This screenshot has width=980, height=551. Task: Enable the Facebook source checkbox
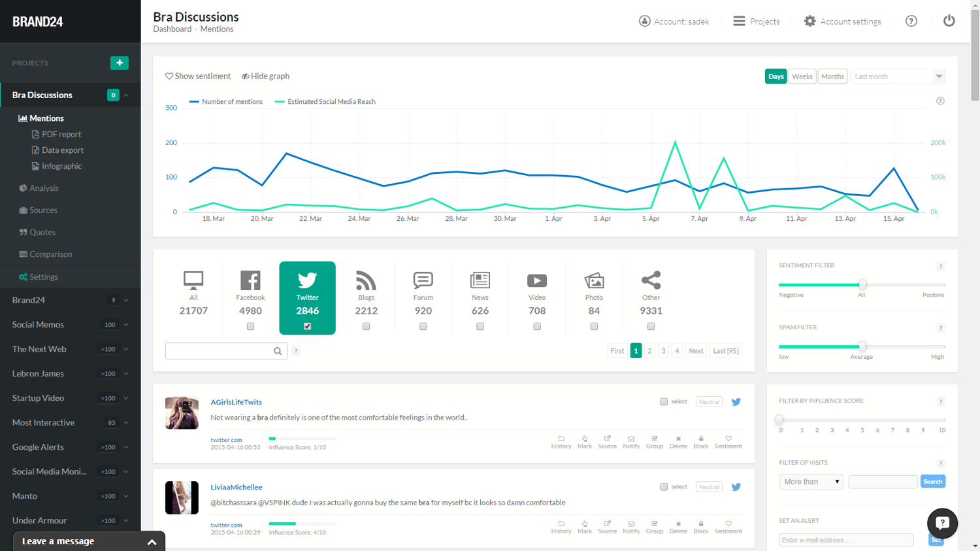click(x=250, y=326)
